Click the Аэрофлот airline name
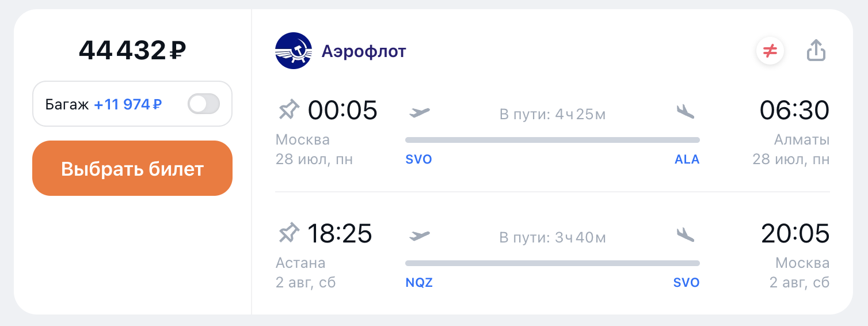The width and height of the screenshot is (868, 326). click(x=364, y=51)
